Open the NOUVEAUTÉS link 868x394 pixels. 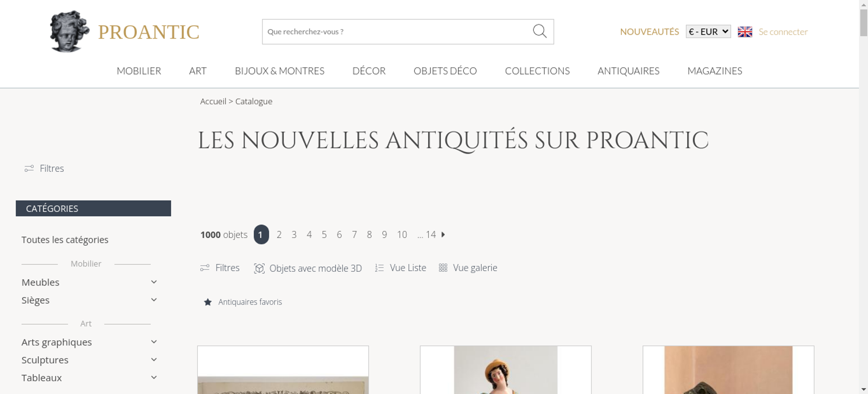(x=649, y=32)
